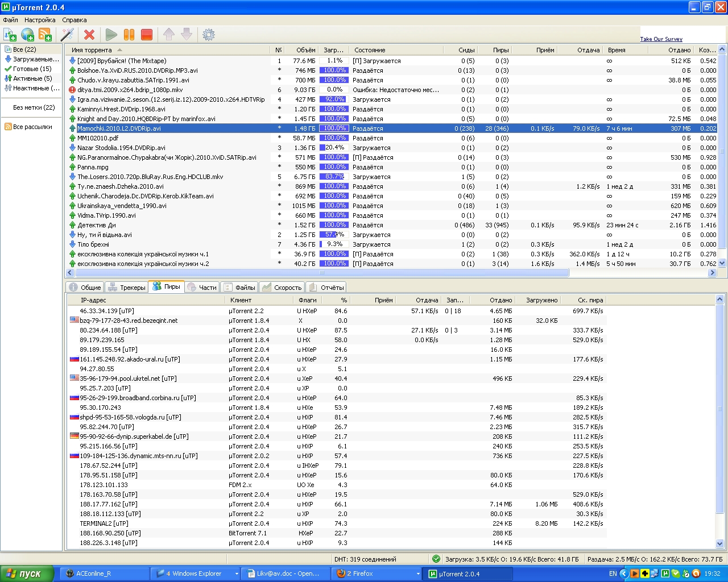Click the DHT: 319 соединений status entry

tap(365, 559)
